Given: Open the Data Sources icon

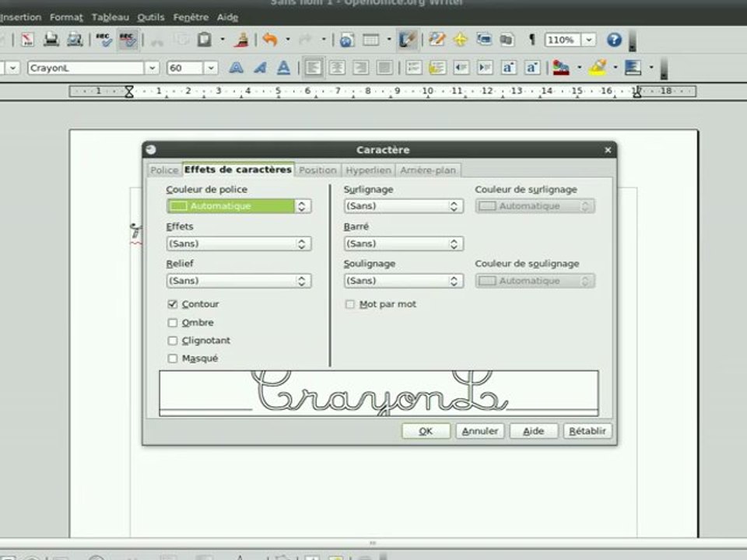Looking at the screenshot, I should click(x=507, y=40).
